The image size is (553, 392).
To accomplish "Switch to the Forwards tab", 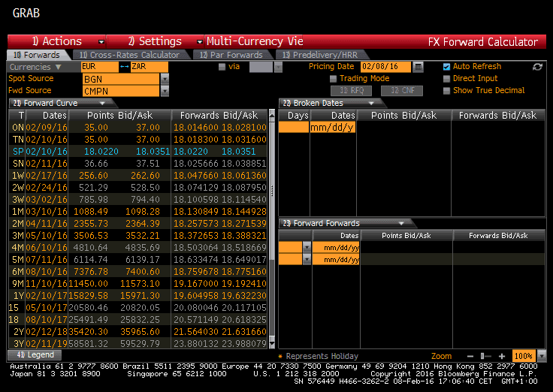I will [x=37, y=55].
